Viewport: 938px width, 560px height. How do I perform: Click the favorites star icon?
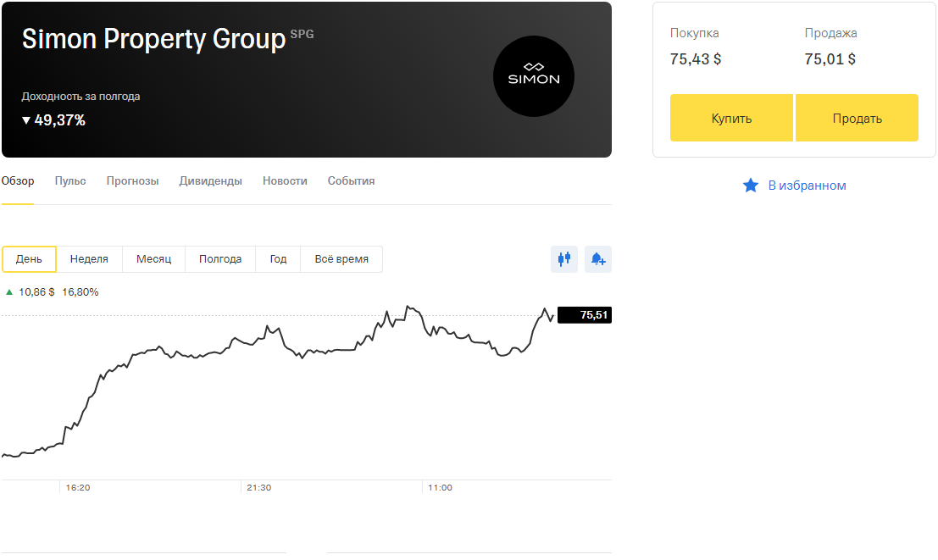[x=750, y=186]
